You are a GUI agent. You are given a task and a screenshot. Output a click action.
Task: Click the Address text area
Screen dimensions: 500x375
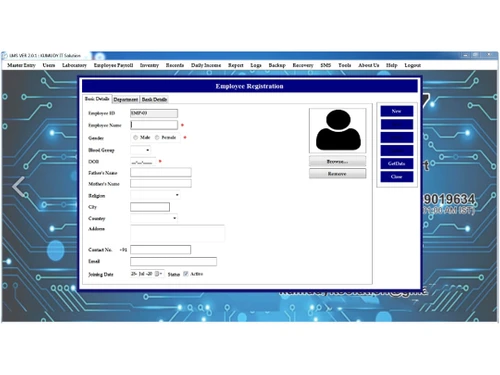[x=177, y=233]
